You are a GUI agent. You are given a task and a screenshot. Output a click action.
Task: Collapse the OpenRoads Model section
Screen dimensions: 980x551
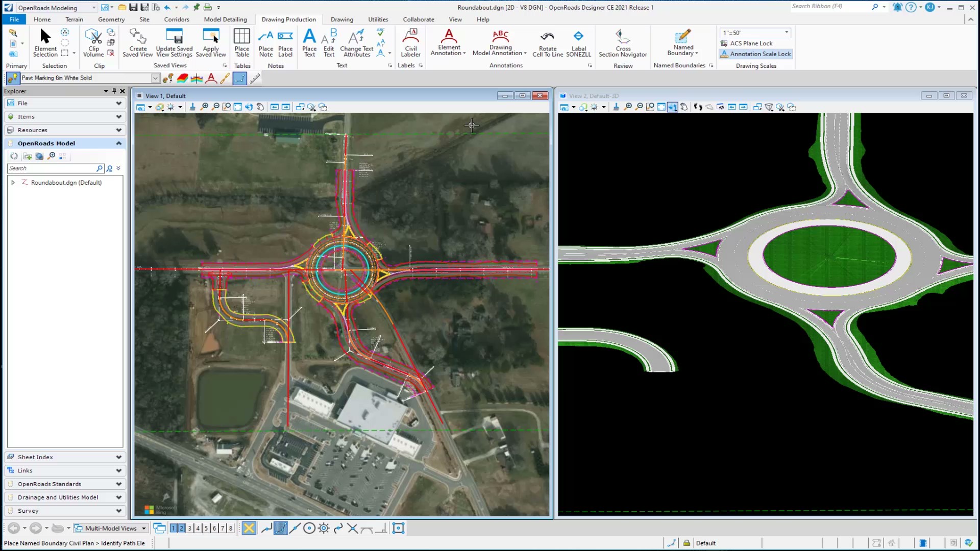coord(118,143)
